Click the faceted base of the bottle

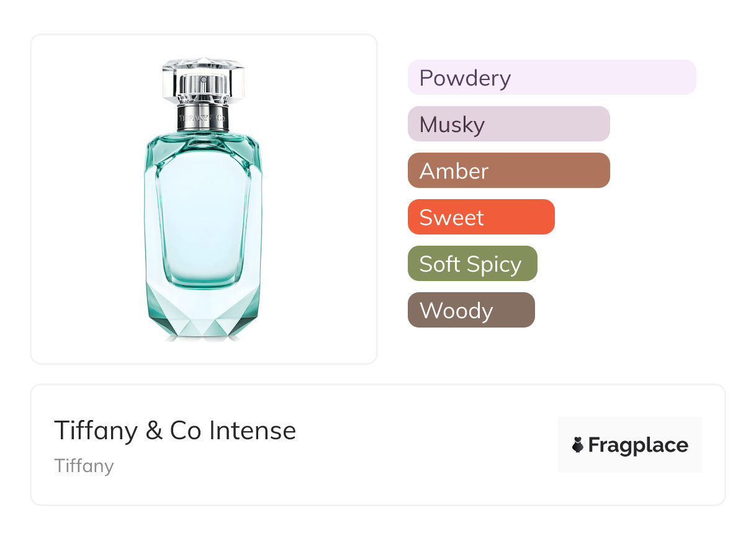tap(203, 319)
